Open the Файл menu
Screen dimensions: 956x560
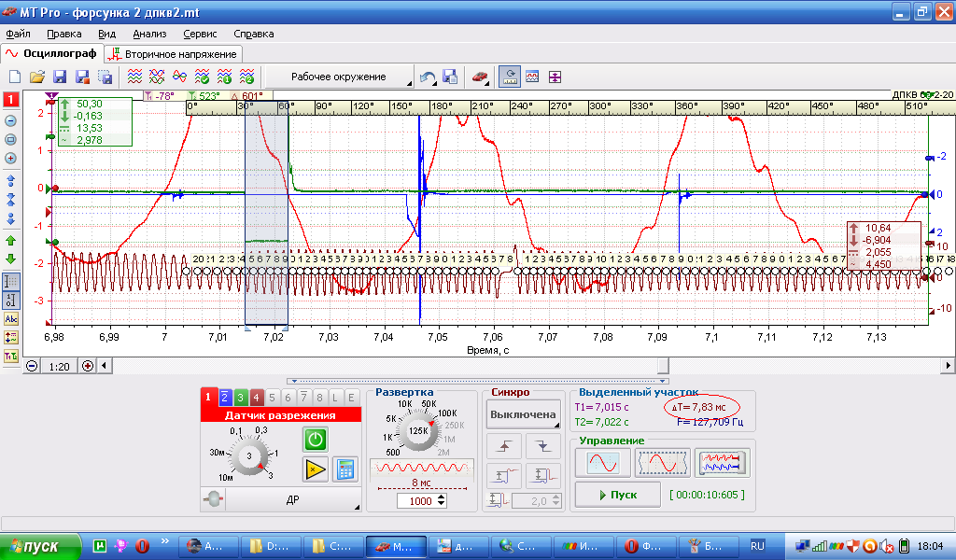pos(19,35)
